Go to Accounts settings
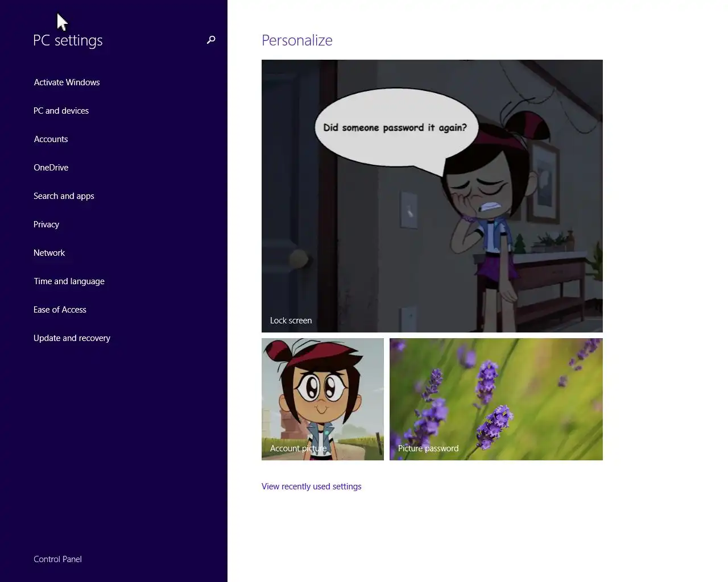The height and width of the screenshot is (582, 728). click(51, 139)
